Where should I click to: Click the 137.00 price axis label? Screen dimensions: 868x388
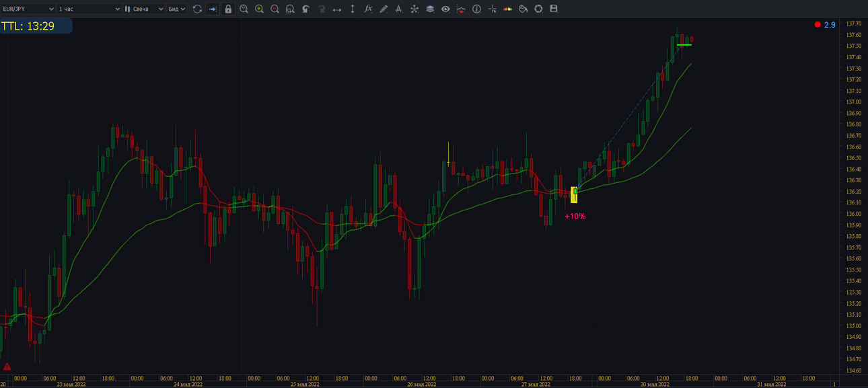[854, 102]
